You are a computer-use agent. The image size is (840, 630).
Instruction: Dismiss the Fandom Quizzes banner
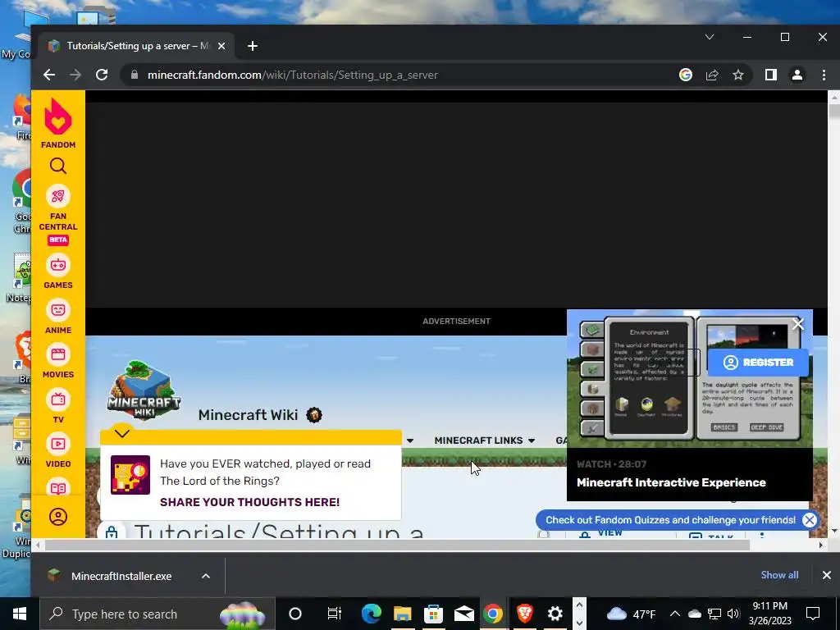pos(810,519)
